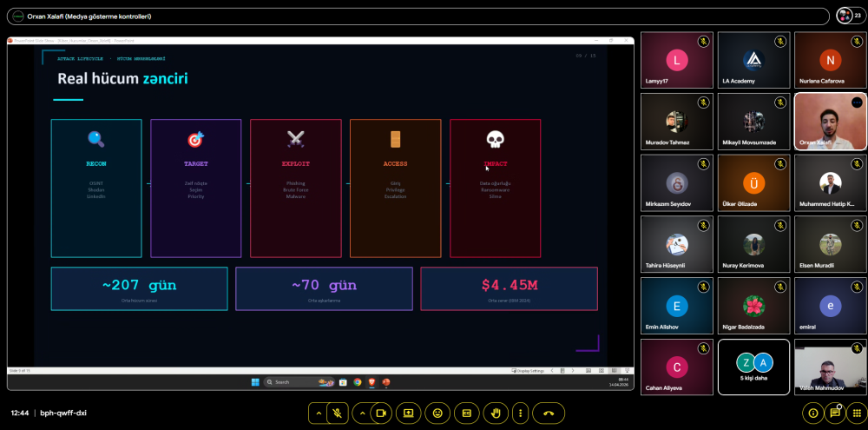Click the Search box in the shared taskbar
This screenshot has width=868, height=430.
(x=291, y=381)
